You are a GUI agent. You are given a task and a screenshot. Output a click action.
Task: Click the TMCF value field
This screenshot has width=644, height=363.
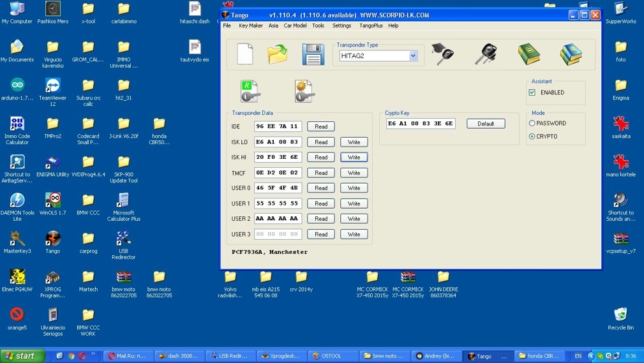[278, 173]
